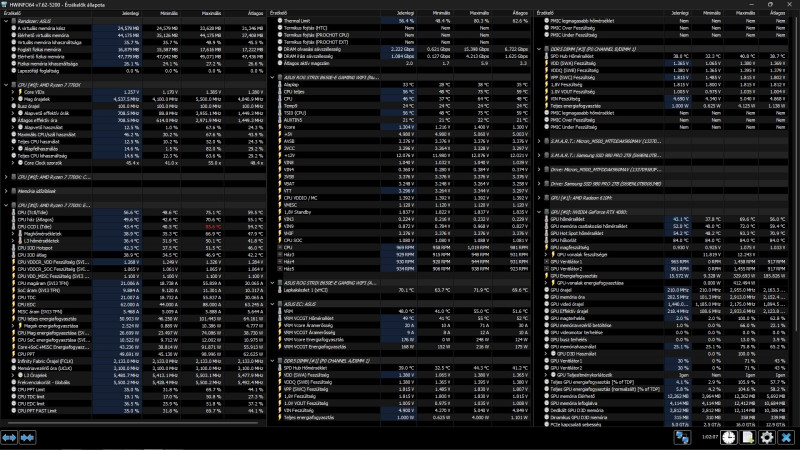The width and height of the screenshot is (800, 450).
Task: Click thermometer icon beside CPU (Tctl/Tdie)
Action: point(14,212)
